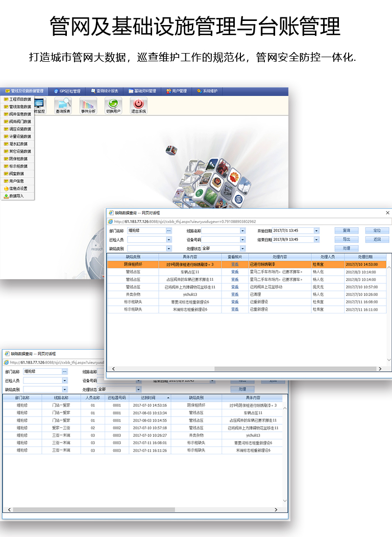Image resolution: width=392 pixels, height=537 pixels.
Task: Click the 定位 button in the upper dialog
Action: [377, 231]
